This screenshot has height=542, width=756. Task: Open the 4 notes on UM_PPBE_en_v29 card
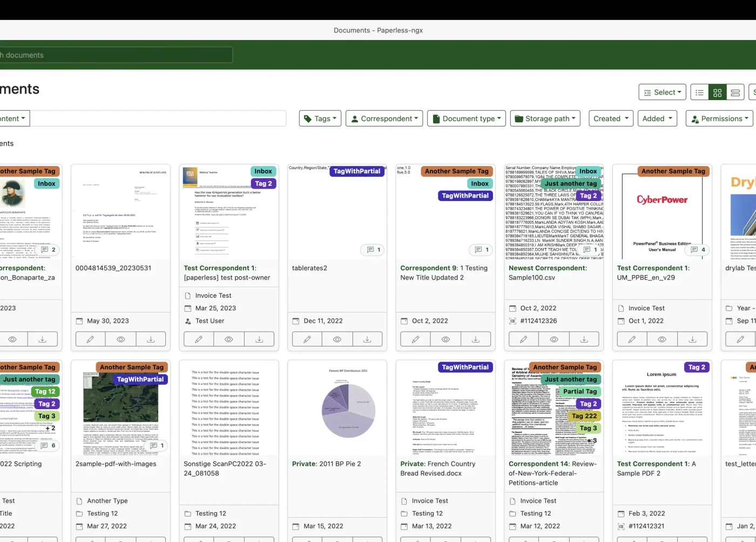click(x=698, y=250)
